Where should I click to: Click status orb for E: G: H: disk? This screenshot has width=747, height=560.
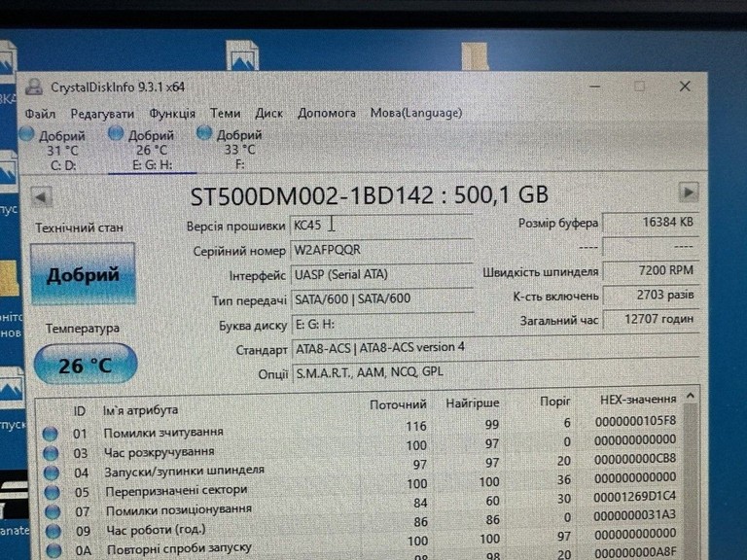116,134
